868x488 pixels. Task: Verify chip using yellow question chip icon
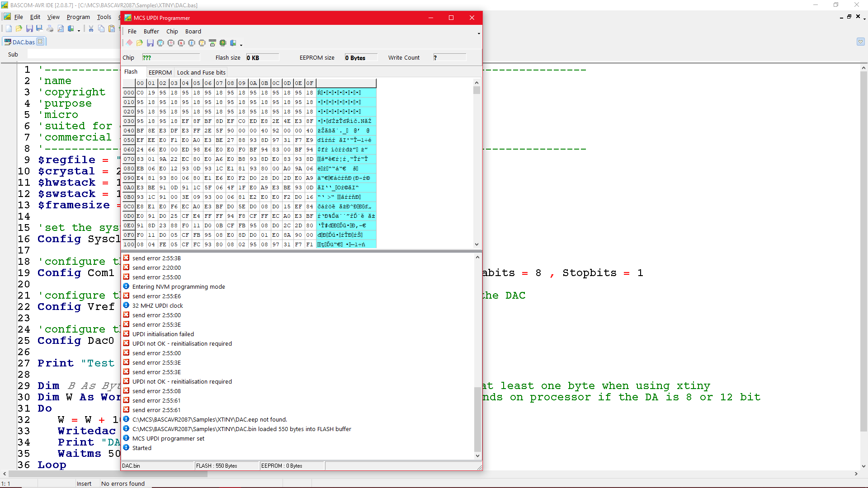click(202, 42)
